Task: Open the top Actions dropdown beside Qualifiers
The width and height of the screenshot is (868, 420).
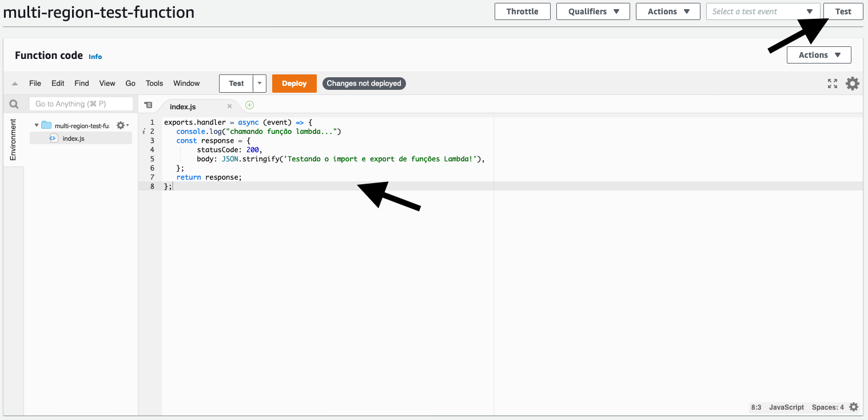Action: click(x=668, y=11)
